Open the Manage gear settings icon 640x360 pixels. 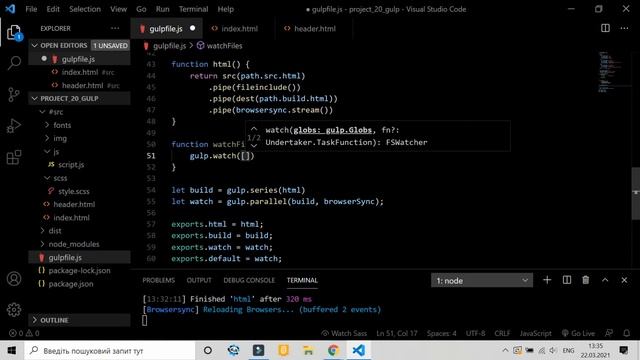[14, 310]
